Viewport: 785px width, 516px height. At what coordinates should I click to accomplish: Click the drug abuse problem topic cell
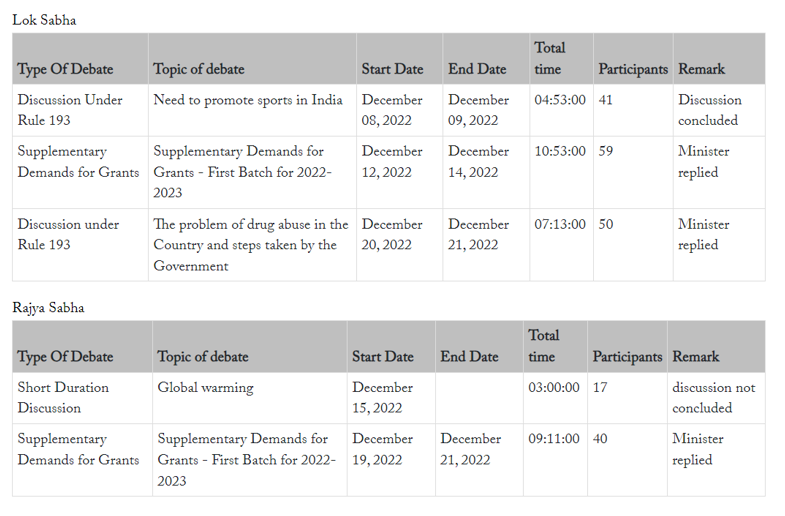coord(252,245)
